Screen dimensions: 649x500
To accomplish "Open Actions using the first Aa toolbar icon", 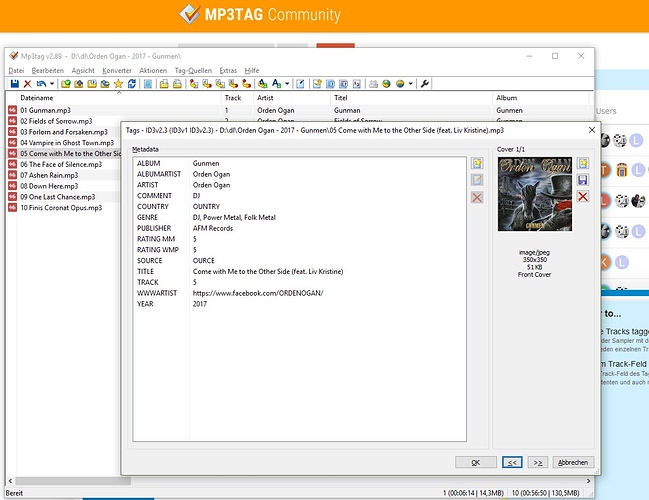I will click(262, 84).
